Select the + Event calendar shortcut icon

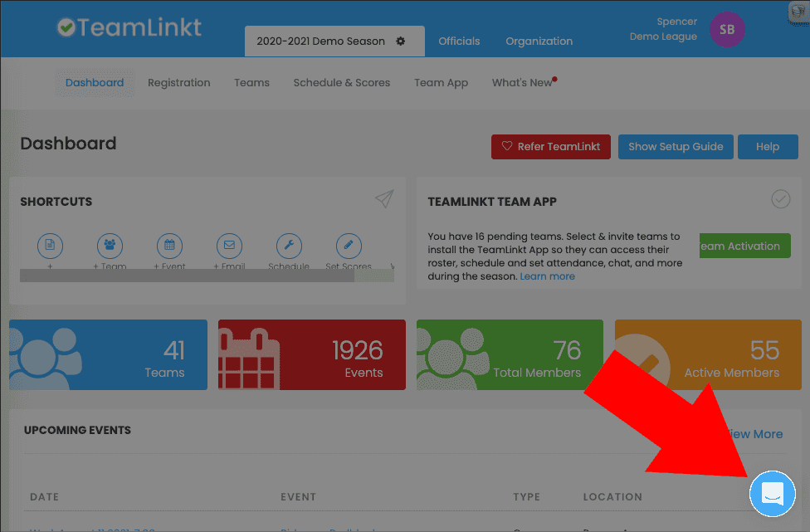tap(169, 246)
